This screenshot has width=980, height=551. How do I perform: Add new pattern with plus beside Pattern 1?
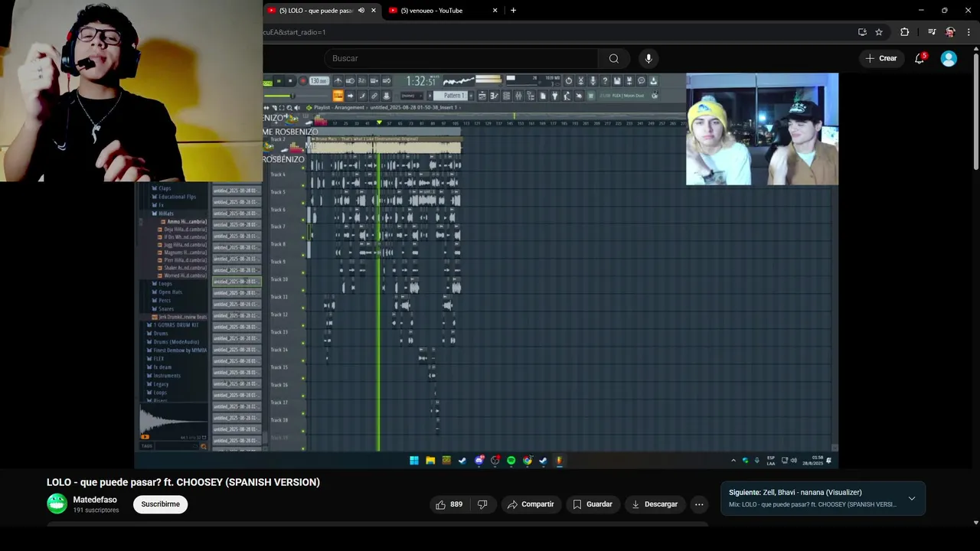(471, 96)
